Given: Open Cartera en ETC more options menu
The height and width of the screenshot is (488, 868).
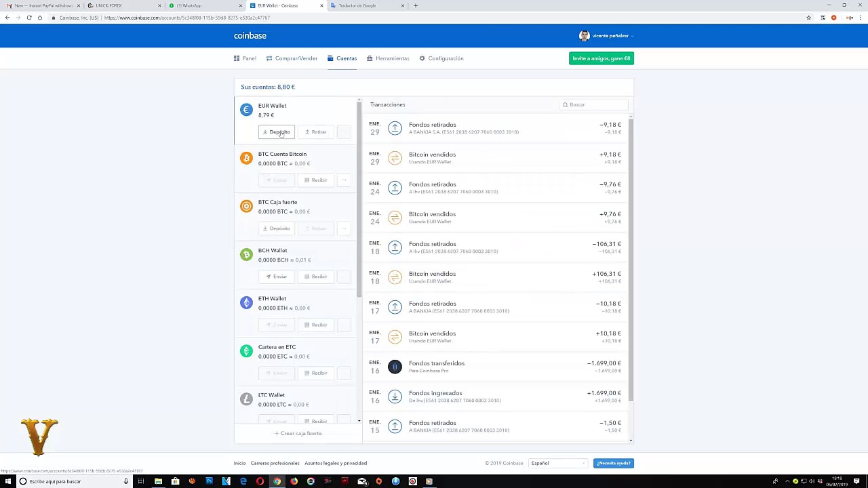Looking at the screenshot, I should [344, 373].
